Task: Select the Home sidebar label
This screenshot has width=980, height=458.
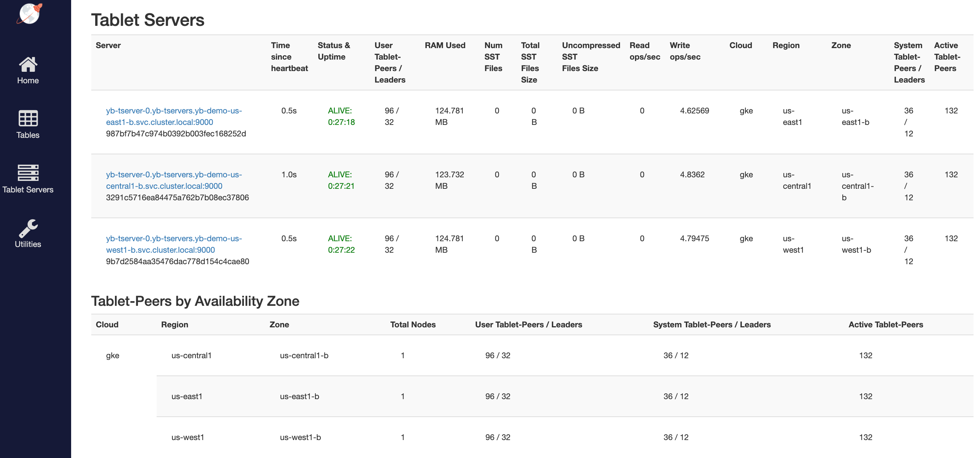Action: (28, 80)
